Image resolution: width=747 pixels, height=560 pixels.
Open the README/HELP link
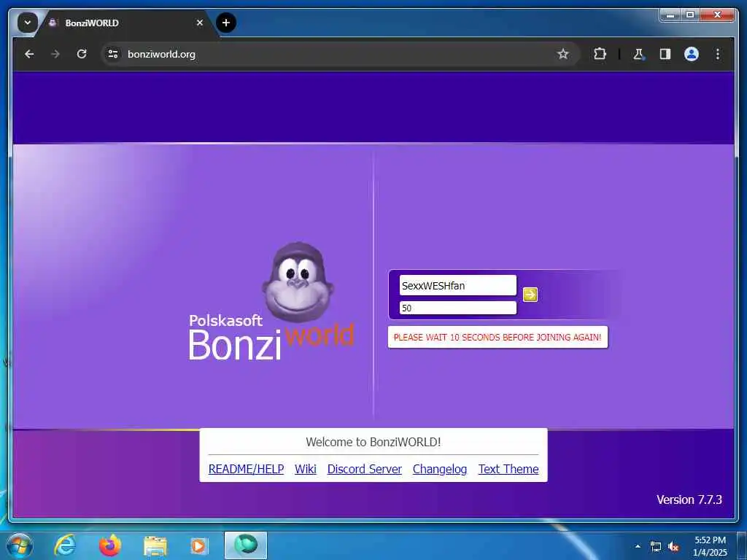(246, 469)
